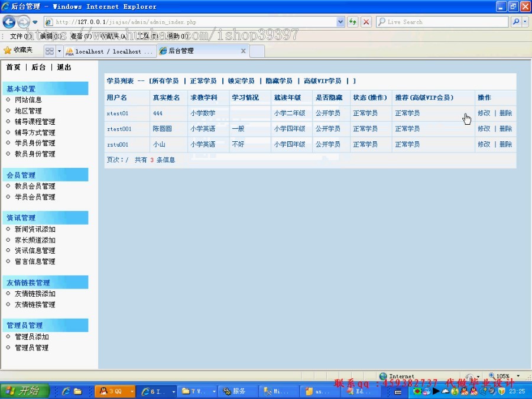Open the tab list dropdown arrow
Screen dimensions: 532x399
pos(59,51)
